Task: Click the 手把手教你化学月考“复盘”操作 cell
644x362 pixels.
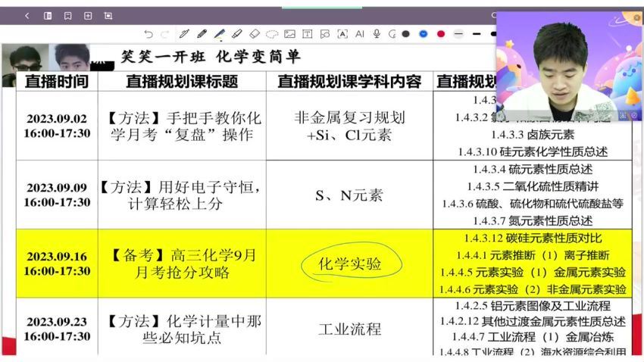Action: point(182,126)
